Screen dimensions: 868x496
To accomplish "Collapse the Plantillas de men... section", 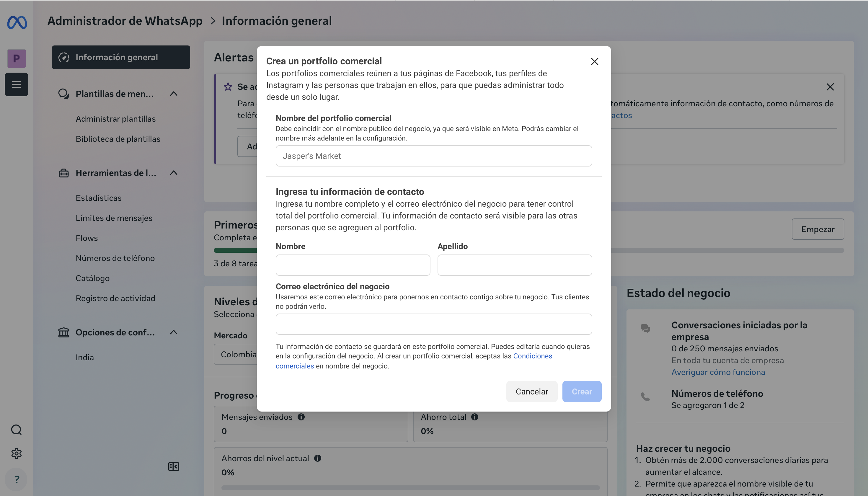I will tap(174, 94).
